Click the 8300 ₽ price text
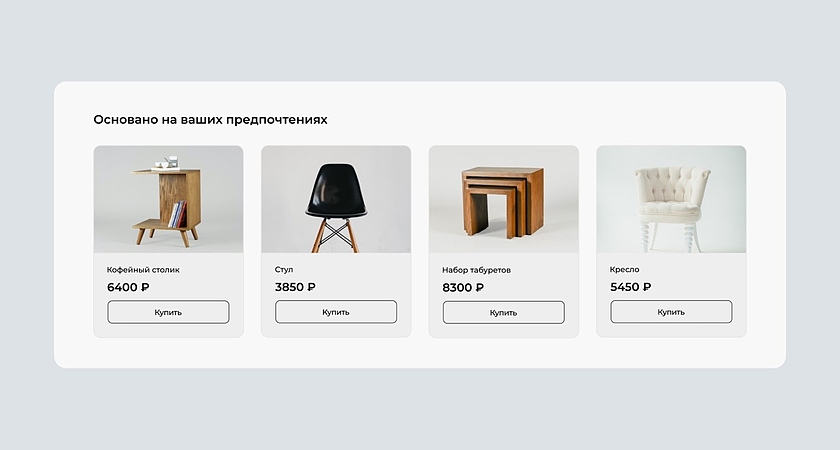Image resolution: width=840 pixels, height=450 pixels. [463, 287]
